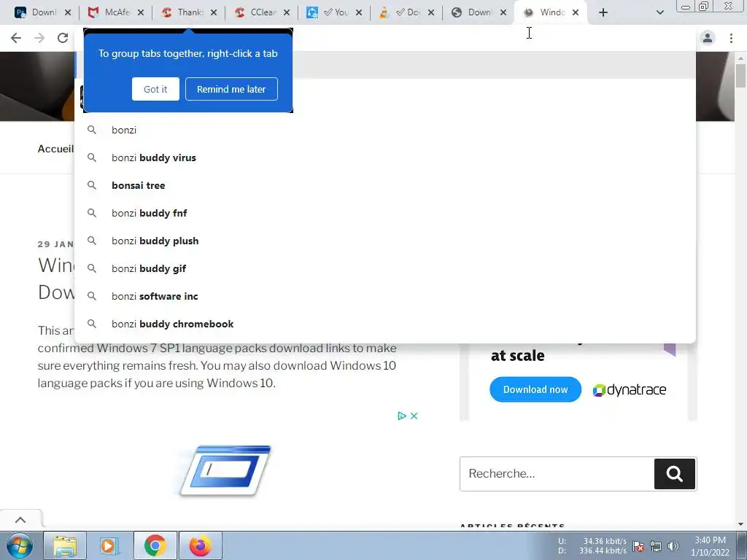Pick 'bonzi buddy fnf' suggestion
The height and width of the screenshot is (560, 747).
point(385,213)
